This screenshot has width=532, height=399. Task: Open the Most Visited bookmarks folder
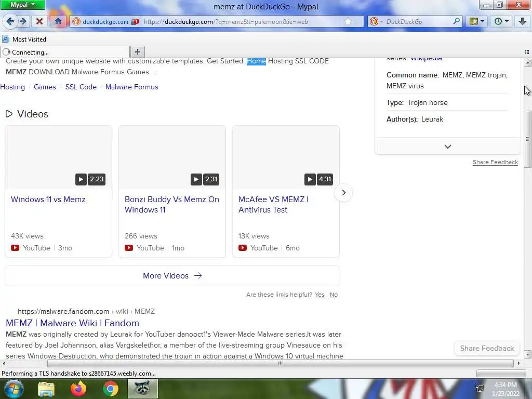point(24,39)
